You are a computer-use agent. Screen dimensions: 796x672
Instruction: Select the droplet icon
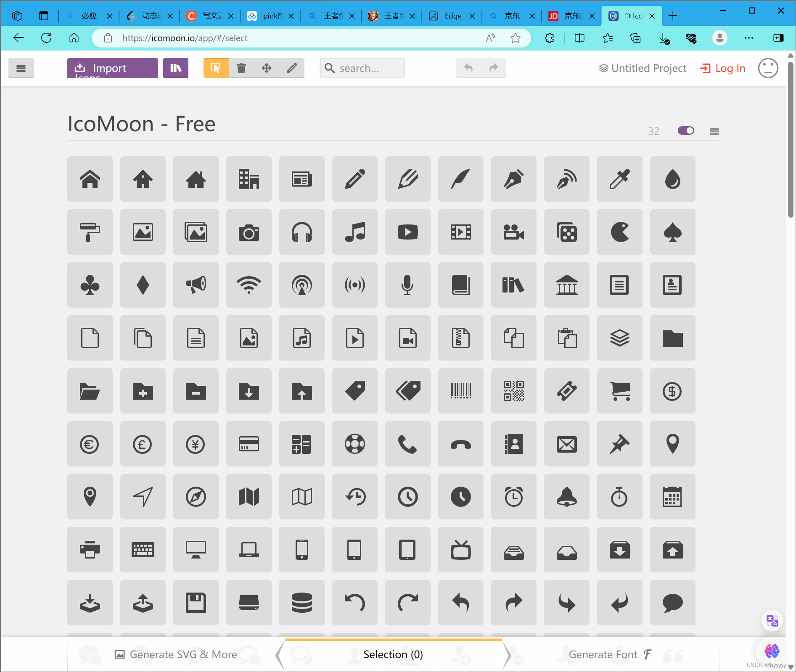pyautogui.click(x=673, y=179)
